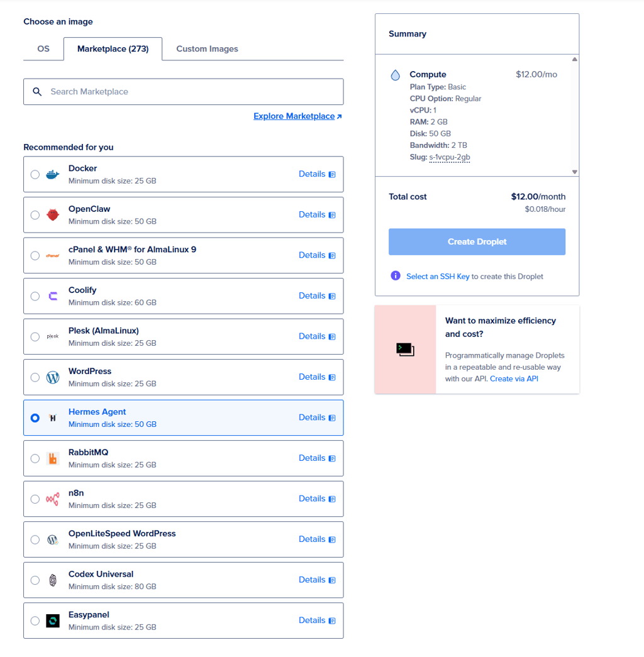This screenshot has height=657, width=644.
Task: Click the WordPress logo icon
Action: pos(52,377)
